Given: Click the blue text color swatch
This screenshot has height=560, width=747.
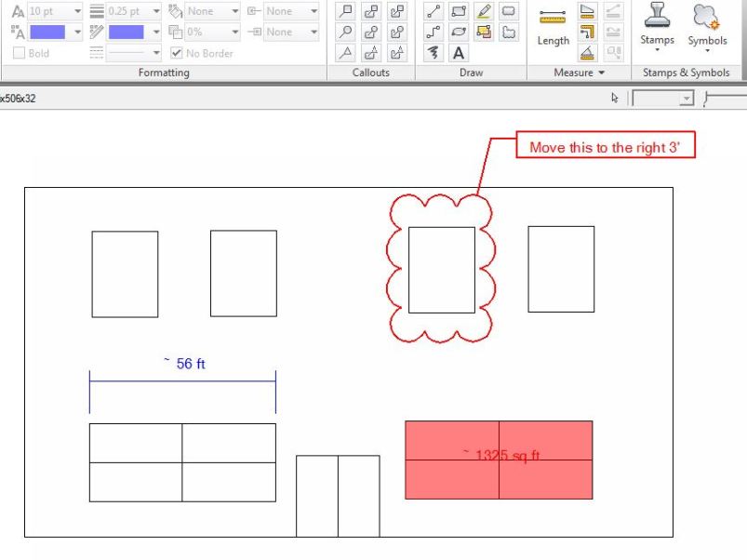Looking at the screenshot, I should (47, 32).
